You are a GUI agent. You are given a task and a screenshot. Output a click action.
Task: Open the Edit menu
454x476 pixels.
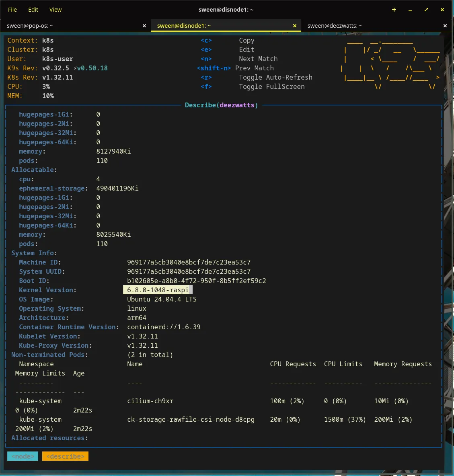(33, 10)
